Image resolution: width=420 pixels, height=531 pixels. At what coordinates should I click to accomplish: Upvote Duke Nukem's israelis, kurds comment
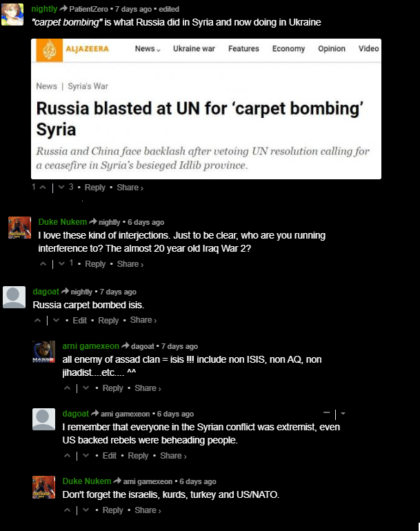68,510
